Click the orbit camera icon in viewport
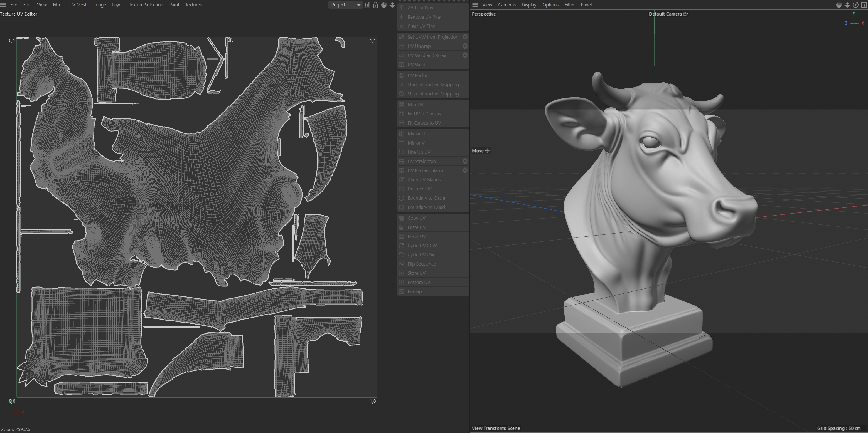 pyautogui.click(x=855, y=5)
